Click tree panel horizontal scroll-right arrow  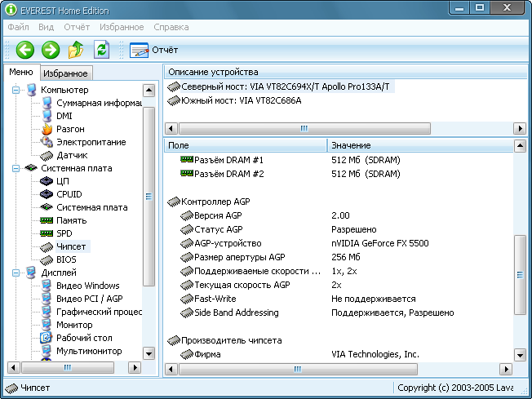pos(135,367)
